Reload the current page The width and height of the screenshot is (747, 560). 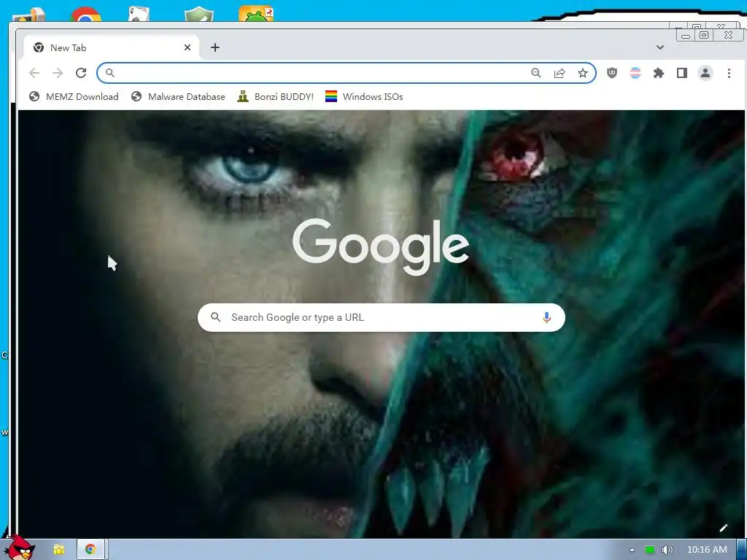pos(81,73)
